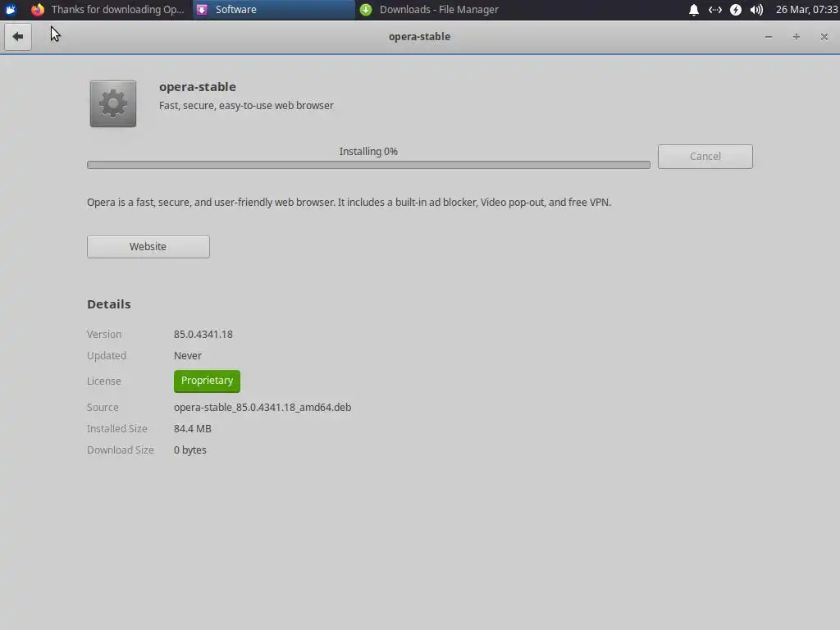
Task: Switch to Downloads - File Manager window
Action: click(x=437, y=10)
